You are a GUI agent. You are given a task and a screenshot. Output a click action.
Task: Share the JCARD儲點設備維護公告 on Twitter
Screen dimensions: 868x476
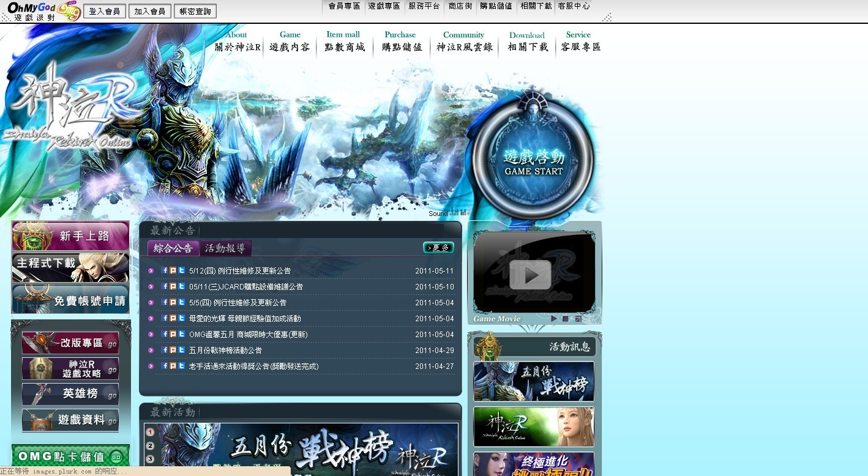182,286
